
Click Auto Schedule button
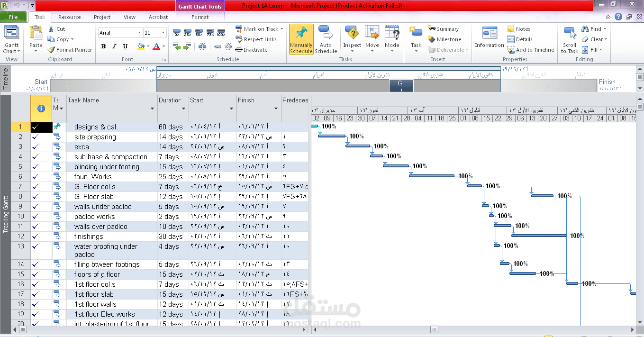coord(326,39)
